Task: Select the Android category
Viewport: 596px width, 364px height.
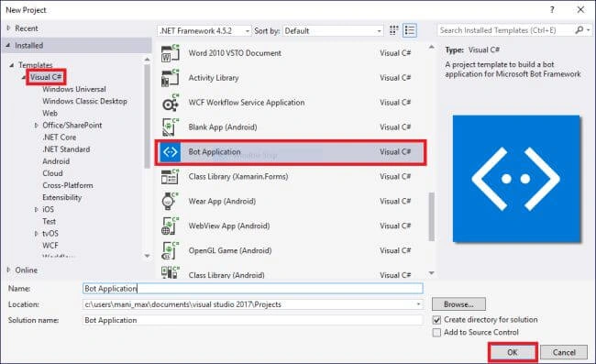Action: point(56,161)
